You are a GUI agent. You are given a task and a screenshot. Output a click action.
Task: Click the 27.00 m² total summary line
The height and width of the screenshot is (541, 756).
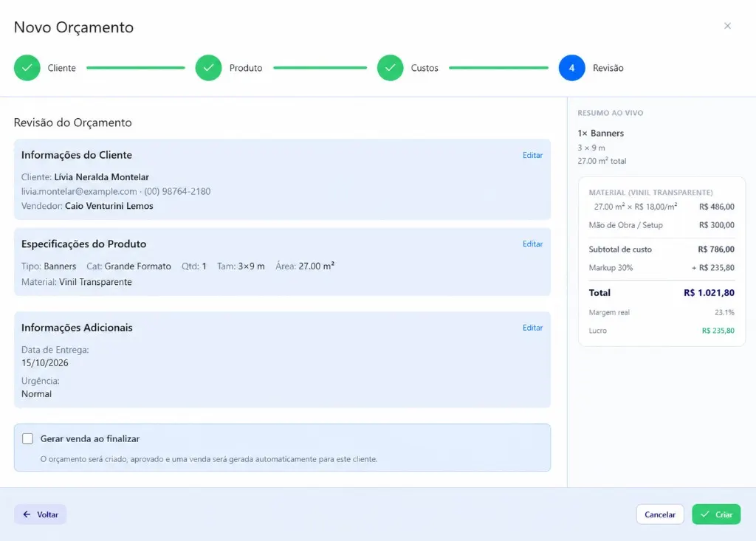tap(602, 161)
